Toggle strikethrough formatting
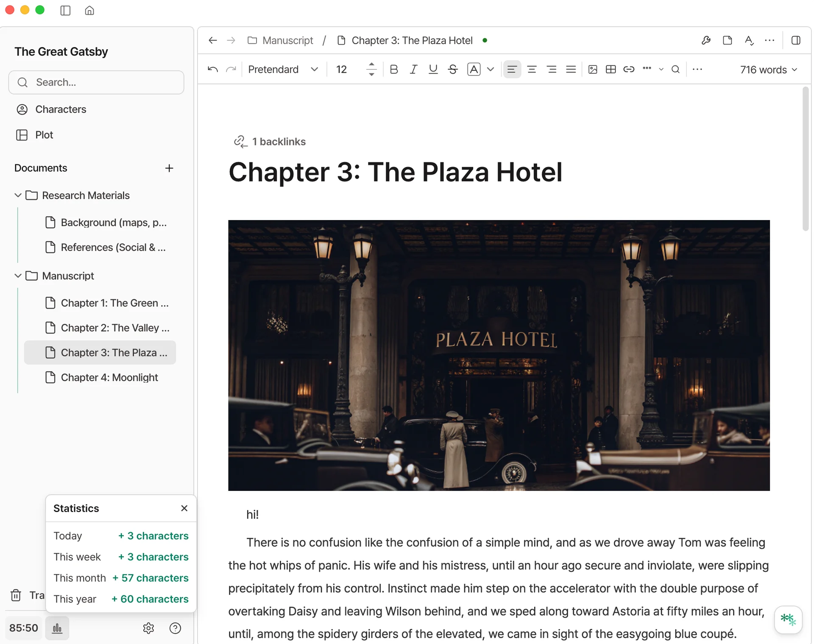 (x=453, y=69)
